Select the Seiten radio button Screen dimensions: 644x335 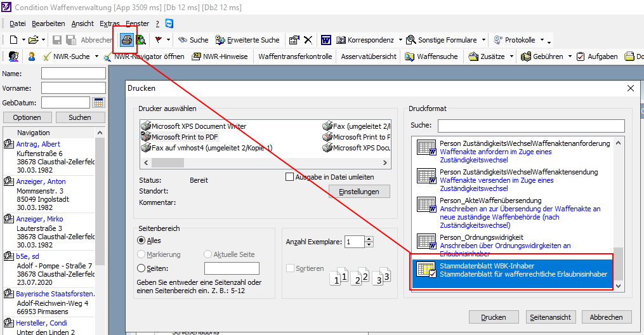pyautogui.click(x=141, y=268)
